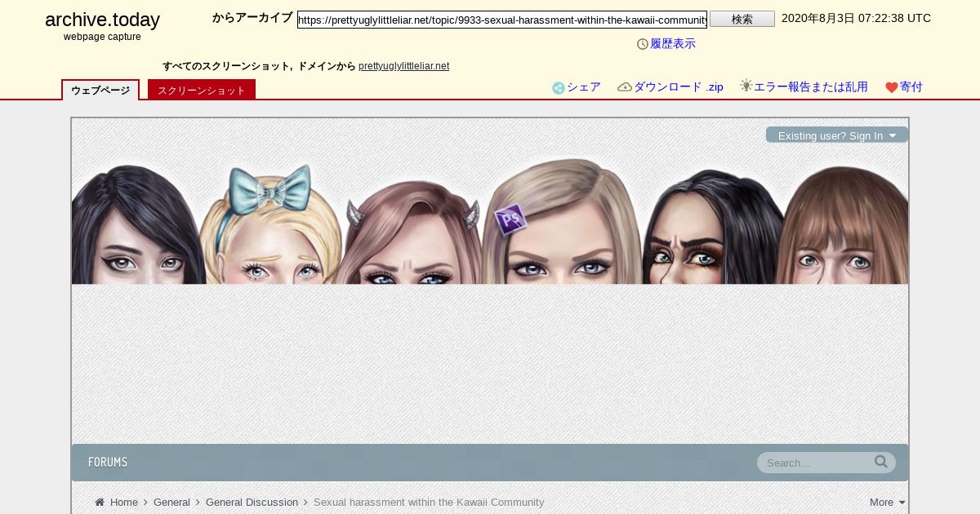Click the cloud download icon

(x=625, y=87)
